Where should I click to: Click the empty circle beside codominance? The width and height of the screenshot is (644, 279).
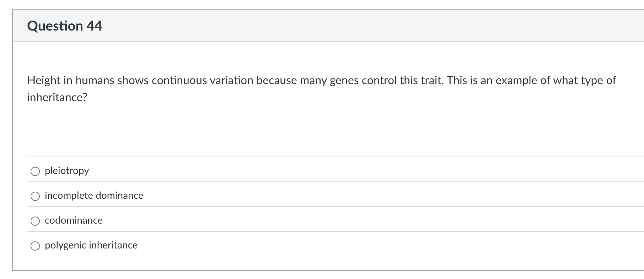pyautogui.click(x=35, y=221)
